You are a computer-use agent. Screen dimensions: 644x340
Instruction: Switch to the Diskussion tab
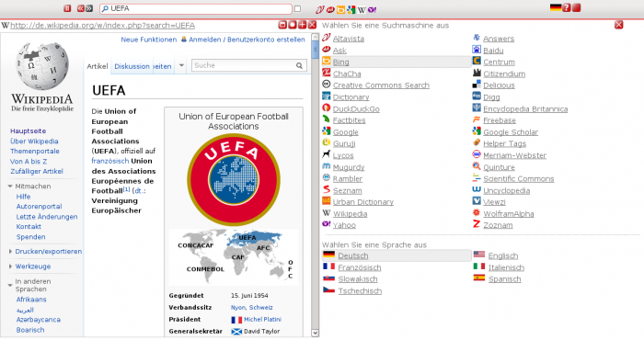pos(132,66)
